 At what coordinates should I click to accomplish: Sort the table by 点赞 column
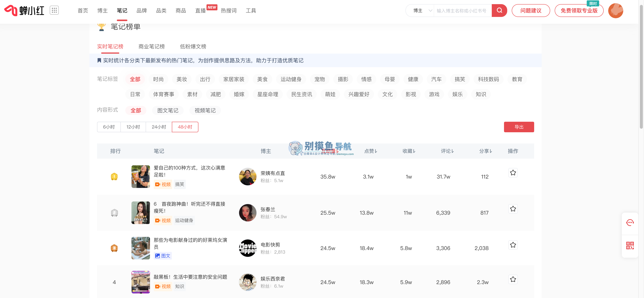pyautogui.click(x=370, y=151)
